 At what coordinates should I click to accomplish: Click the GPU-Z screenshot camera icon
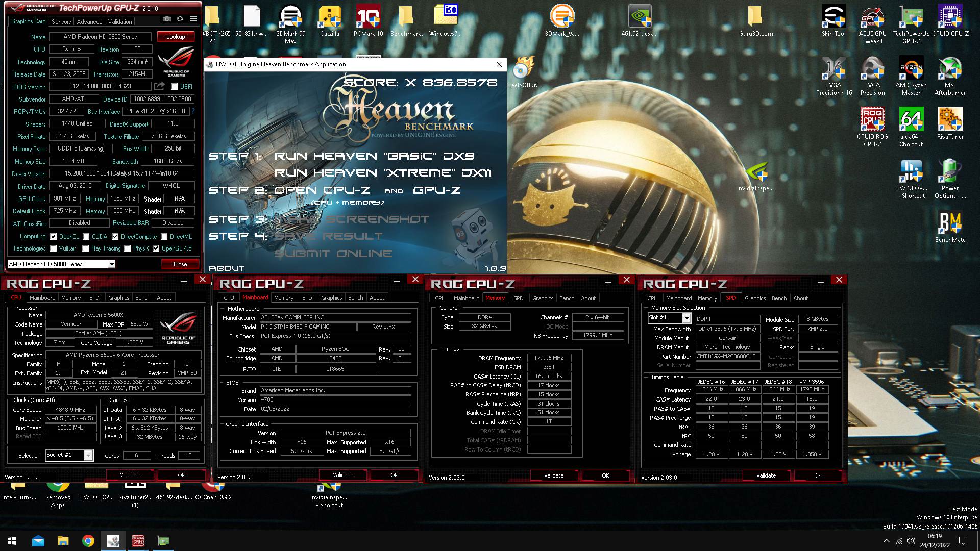click(x=167, y=19)
